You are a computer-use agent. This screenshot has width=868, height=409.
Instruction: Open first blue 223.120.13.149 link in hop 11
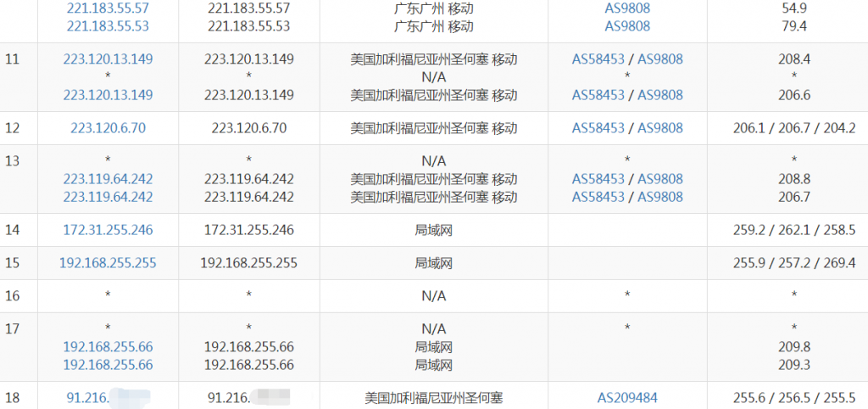[108, 59]
